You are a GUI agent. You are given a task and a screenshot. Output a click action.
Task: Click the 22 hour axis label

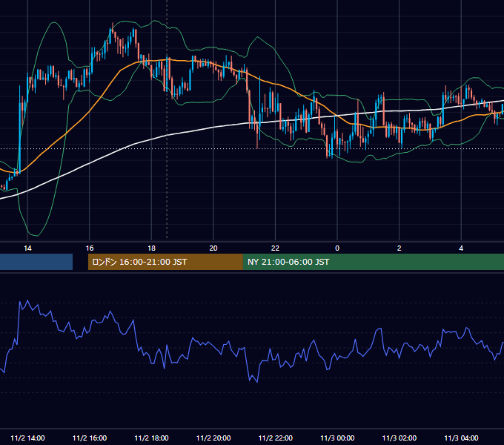coord(276,248)
